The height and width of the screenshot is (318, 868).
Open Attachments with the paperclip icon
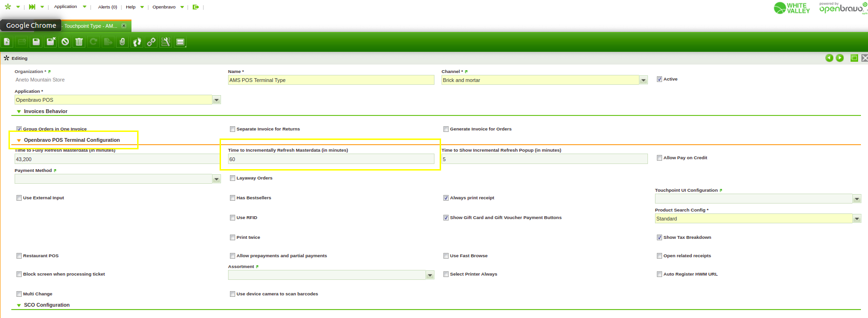[x=122, y=42]
